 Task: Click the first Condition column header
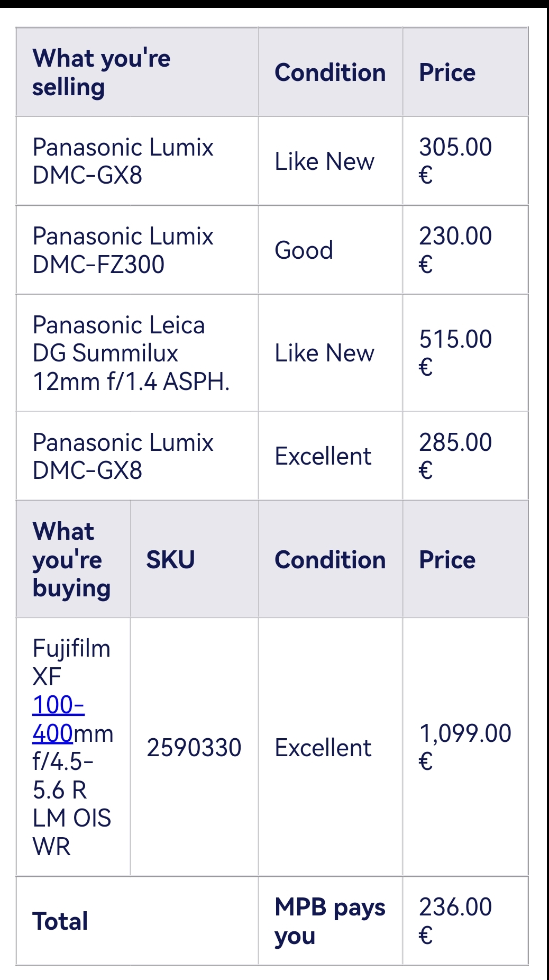click(x=331, y=72)
